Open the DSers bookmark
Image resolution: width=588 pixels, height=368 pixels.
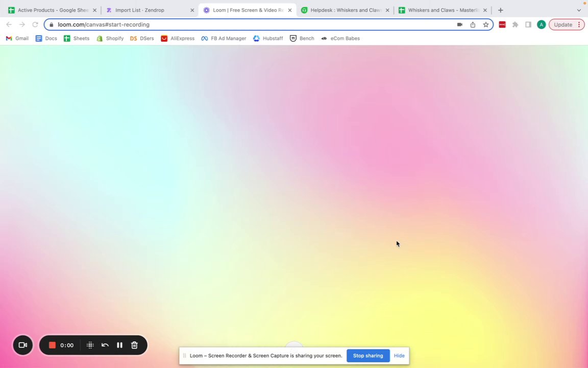tap(142, 38)
